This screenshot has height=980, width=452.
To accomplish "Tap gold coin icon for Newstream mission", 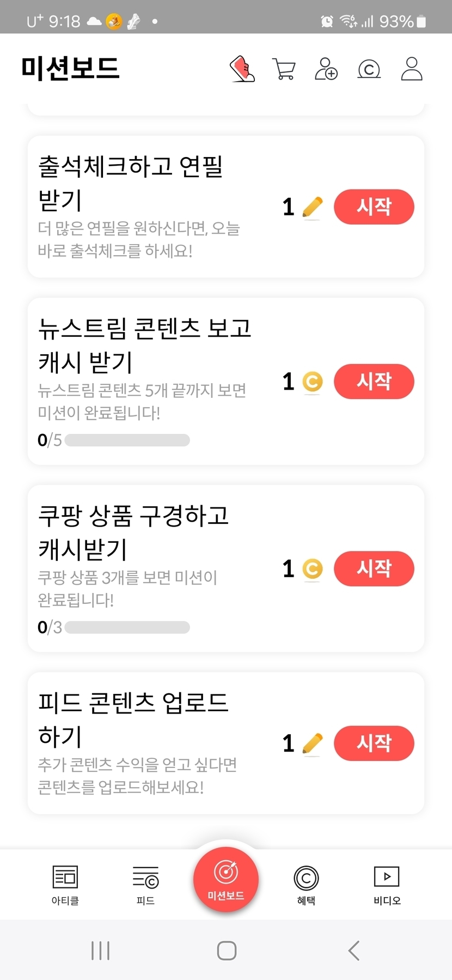I will 312,382.
